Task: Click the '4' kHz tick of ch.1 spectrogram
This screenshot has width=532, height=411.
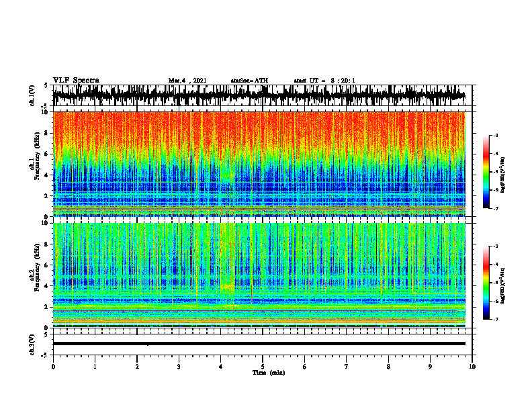Action: (x=46, y=175)
